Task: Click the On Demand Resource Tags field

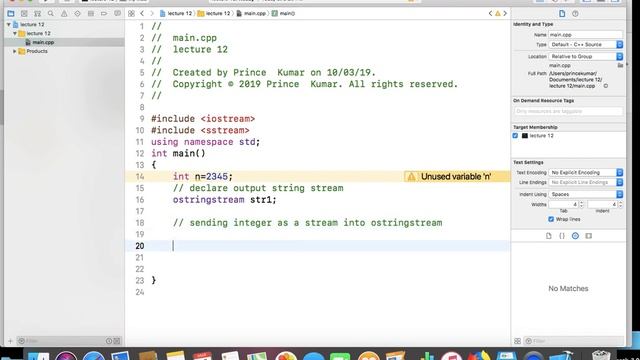Action: (568, 111)
